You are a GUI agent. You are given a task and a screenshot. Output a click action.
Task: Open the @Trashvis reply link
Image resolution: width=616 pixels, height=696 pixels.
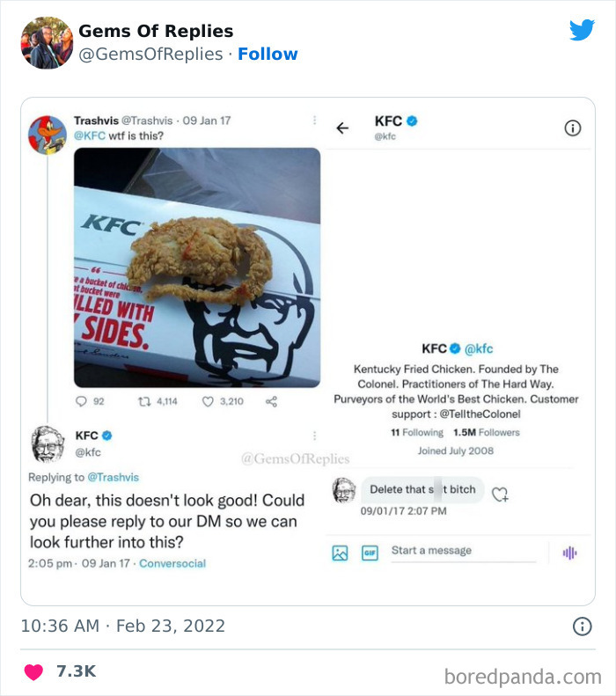click(x=114, y=477)
